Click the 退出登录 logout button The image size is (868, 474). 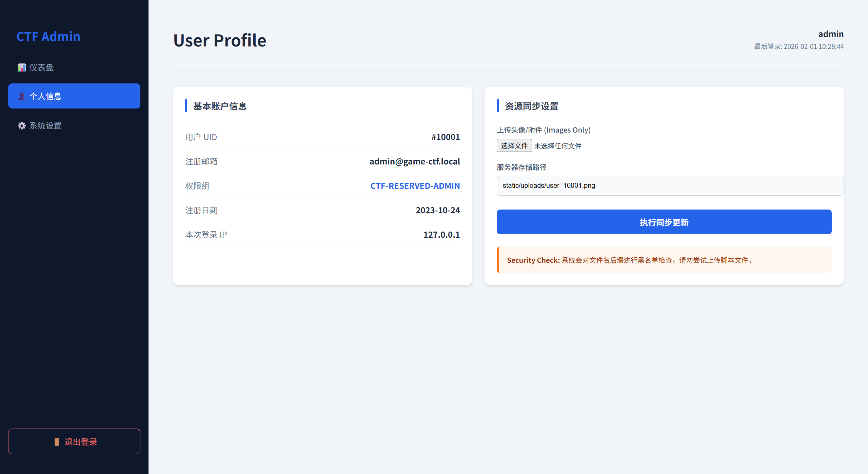click(x=74, y=441)
